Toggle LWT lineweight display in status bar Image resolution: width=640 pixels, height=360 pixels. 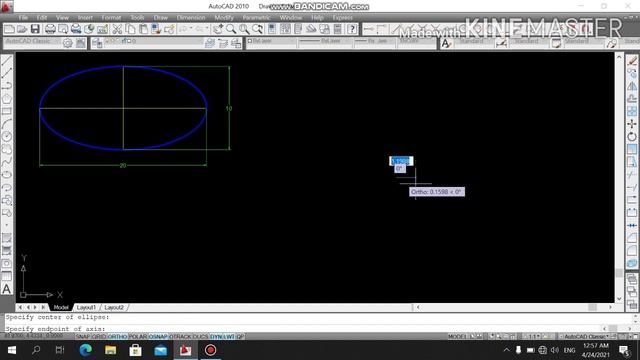(x=229, y=337)
